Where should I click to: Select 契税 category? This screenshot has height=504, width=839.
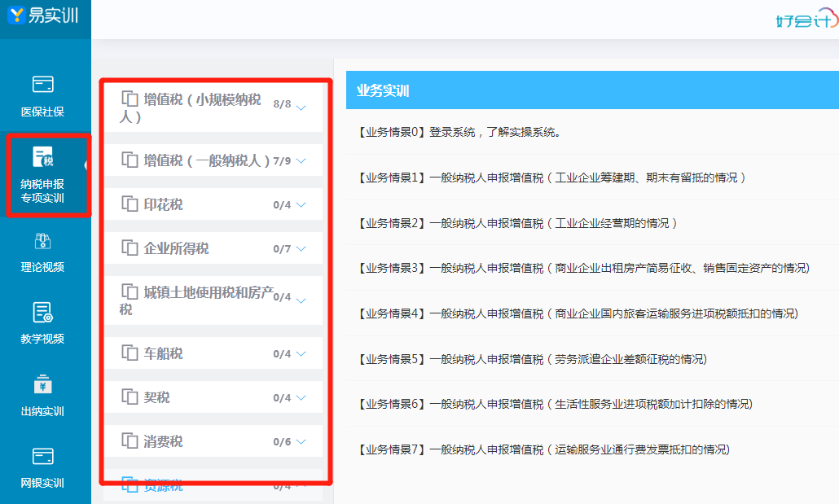pos(213,397)
